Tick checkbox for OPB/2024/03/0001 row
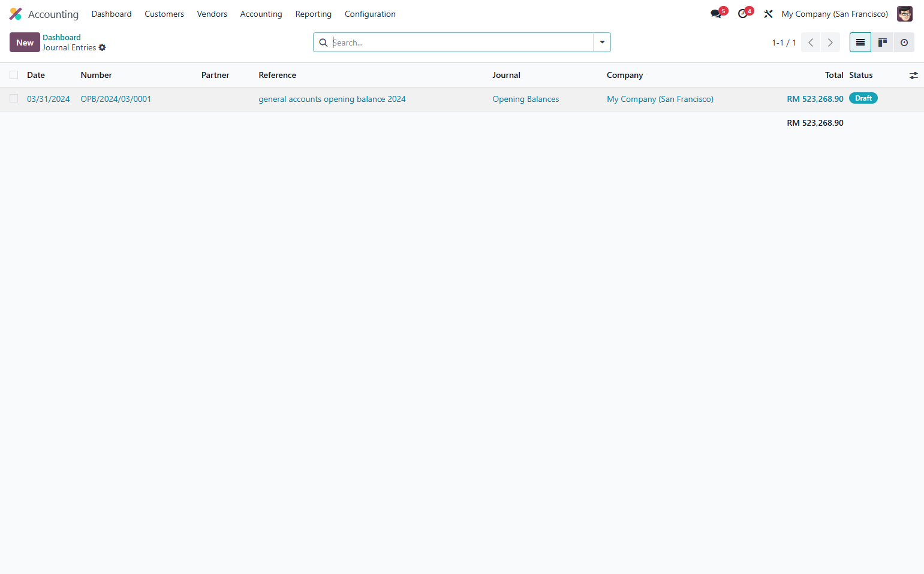The width and height of the screenshot is (924, 574). click(x=14, y=98)
